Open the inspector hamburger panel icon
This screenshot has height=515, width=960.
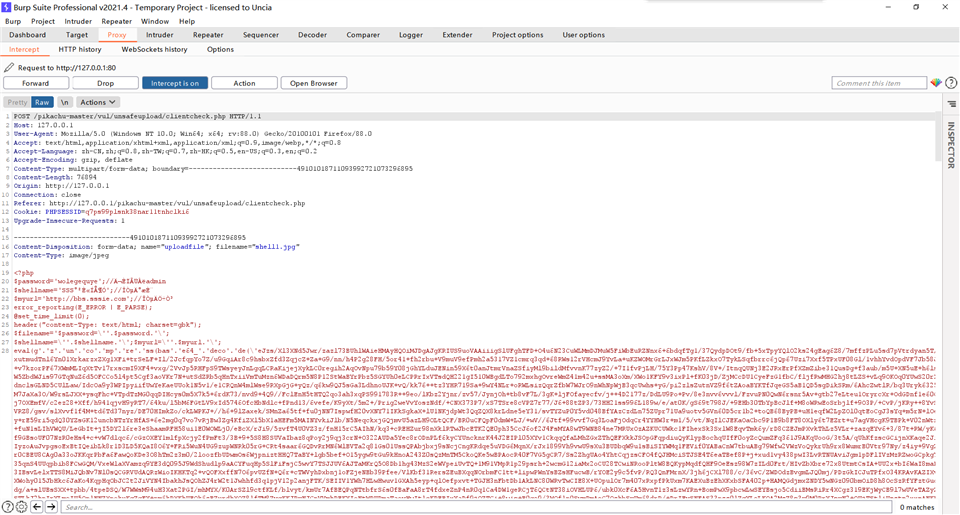pos(951,104)
